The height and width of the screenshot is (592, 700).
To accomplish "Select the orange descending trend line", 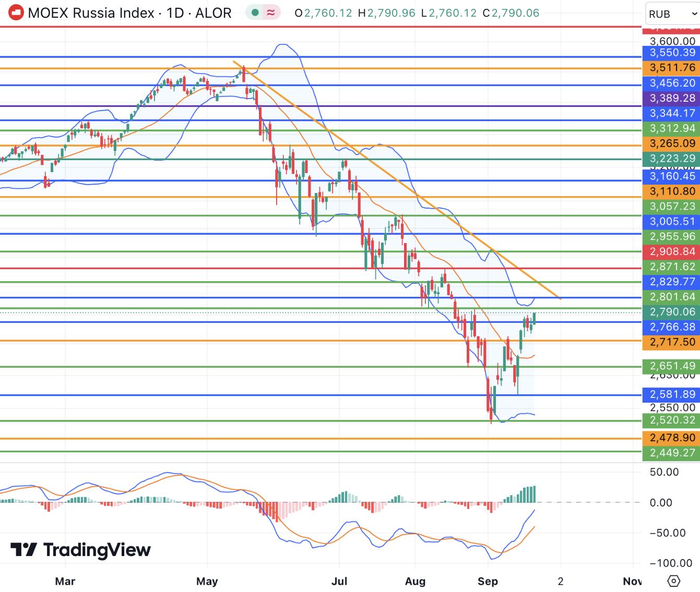I will 397,180.
